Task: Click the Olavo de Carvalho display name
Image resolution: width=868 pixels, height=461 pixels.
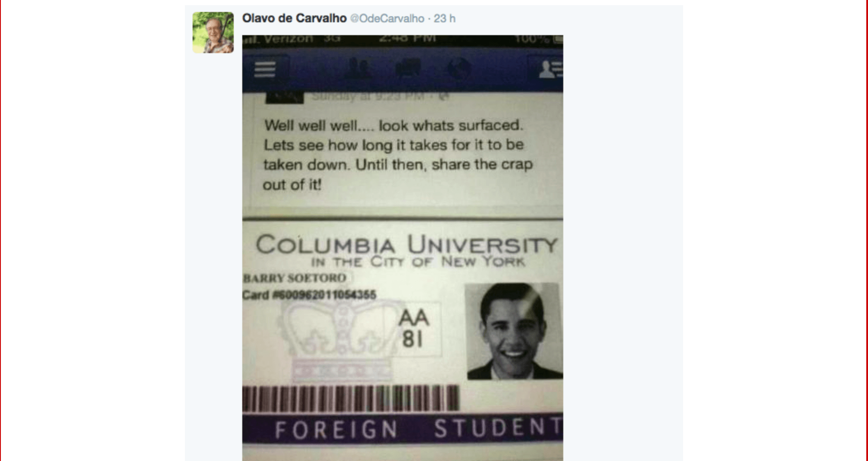Action: (x=294, y=18)
